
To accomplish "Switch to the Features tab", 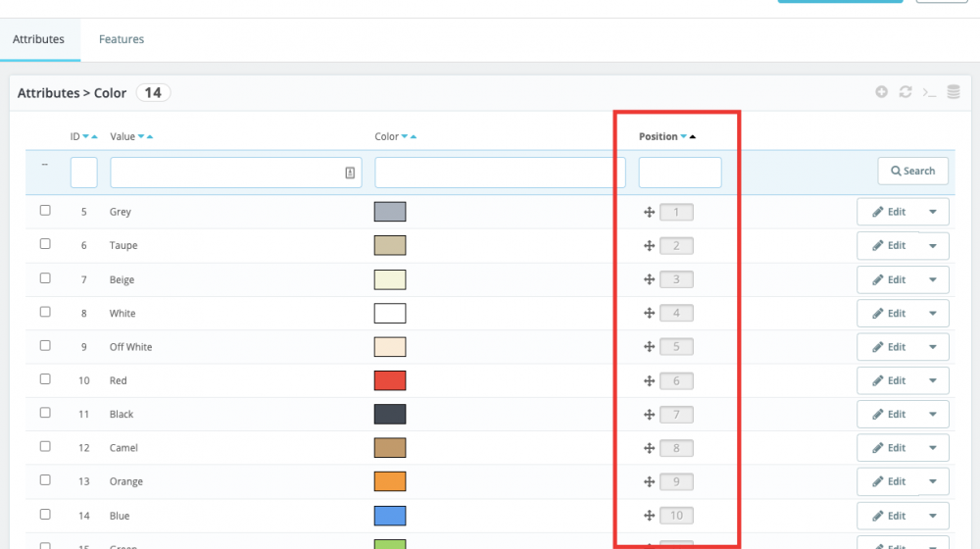I will (x=122, y=39).
